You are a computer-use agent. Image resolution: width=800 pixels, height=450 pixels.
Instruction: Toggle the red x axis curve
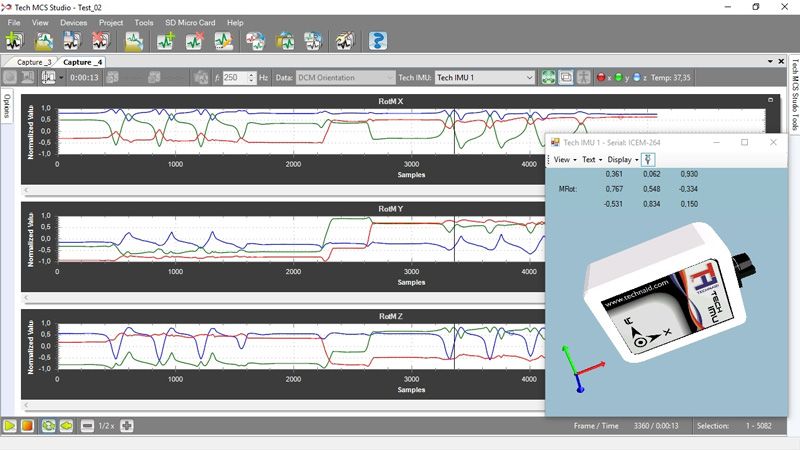tap(600, 77)
